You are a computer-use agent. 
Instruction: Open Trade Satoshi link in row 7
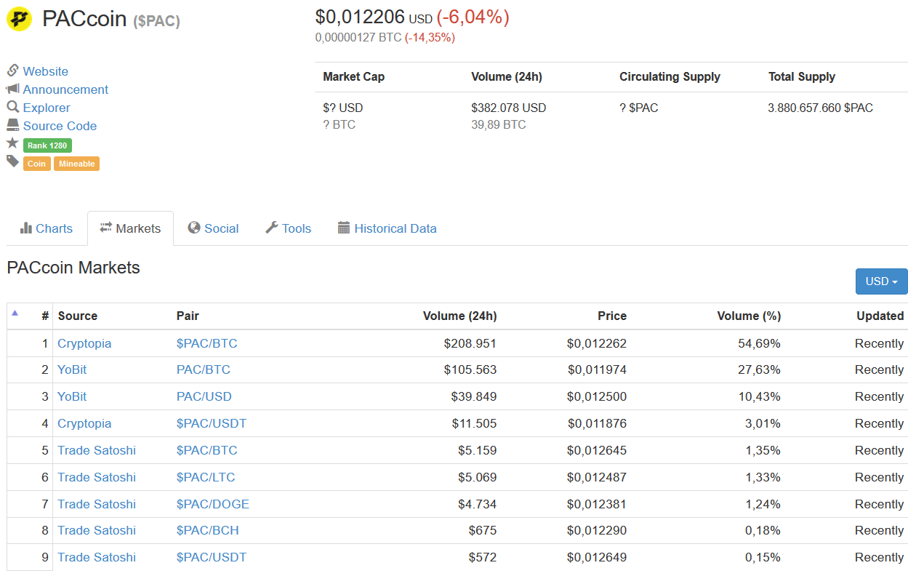(x=97, y=504)
